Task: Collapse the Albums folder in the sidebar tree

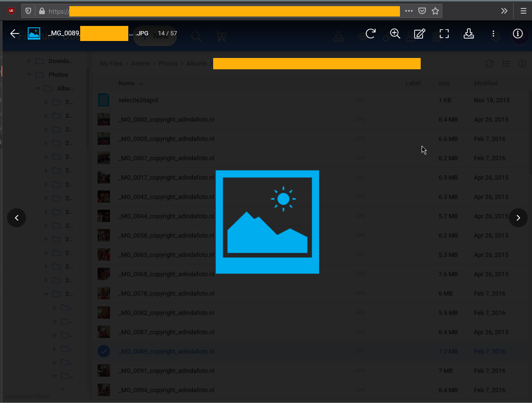Action: pos(38,89)
